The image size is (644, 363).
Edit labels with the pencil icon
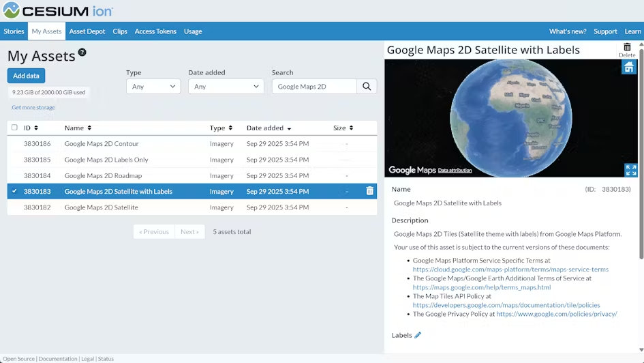(418, 335)
